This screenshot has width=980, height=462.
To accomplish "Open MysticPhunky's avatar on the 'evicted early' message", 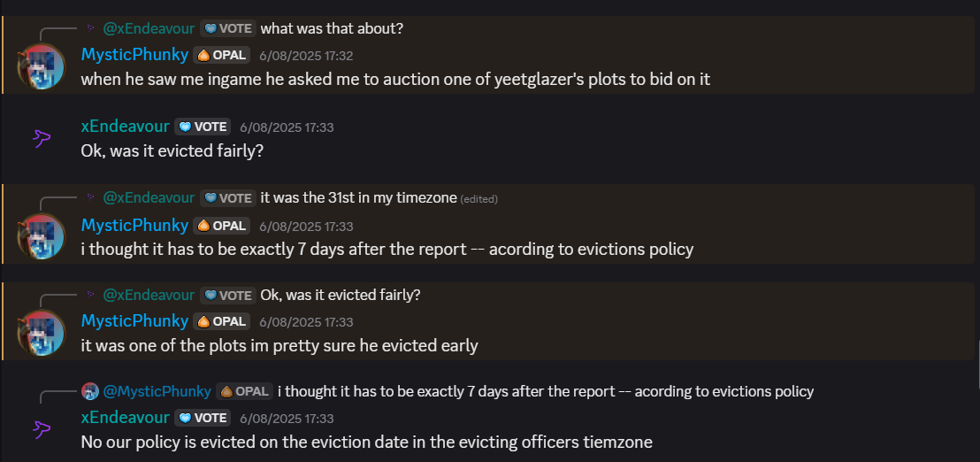I will coord(41,333).
